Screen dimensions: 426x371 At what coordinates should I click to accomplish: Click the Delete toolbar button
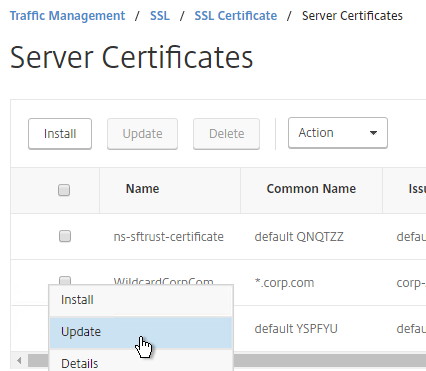tap(226, 134)
